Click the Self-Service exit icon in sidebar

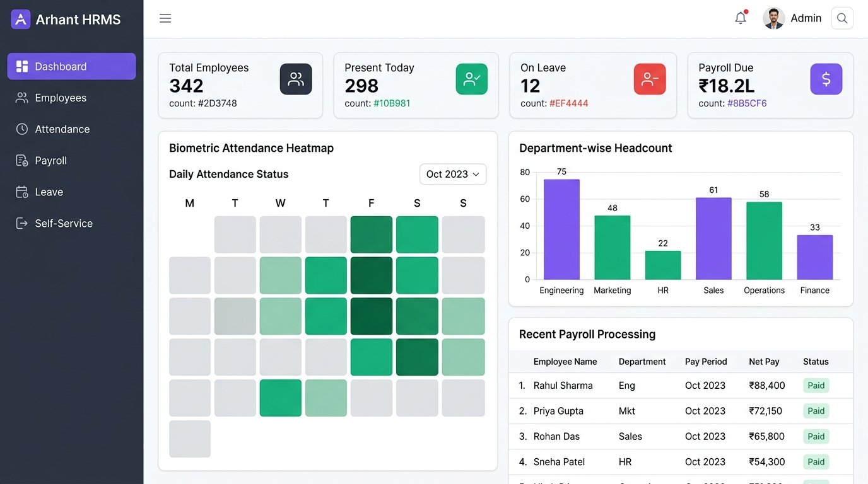[22, 223]
